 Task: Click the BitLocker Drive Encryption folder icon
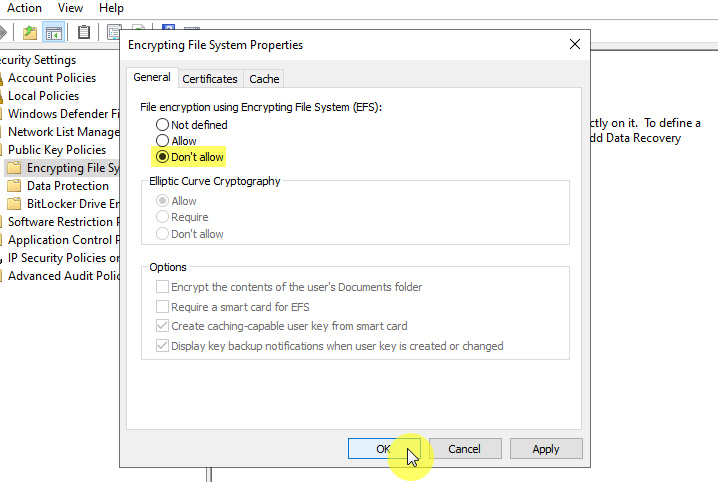(x=14, y=204)
